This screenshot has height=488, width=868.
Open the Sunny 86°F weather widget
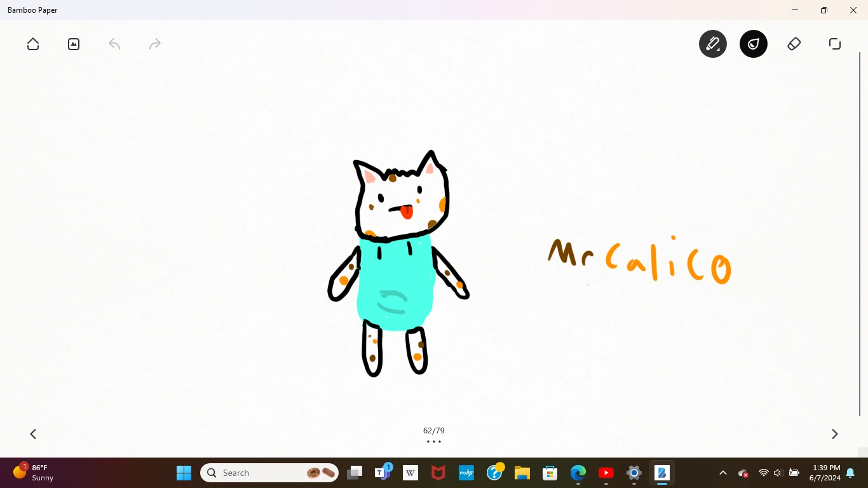(x=31, y=473)
